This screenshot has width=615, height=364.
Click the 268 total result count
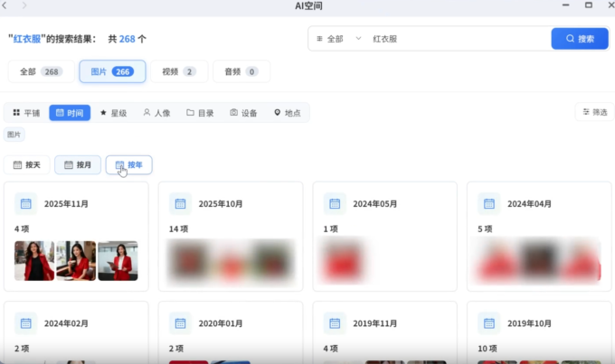pyautogui.click(x=128, y=39)
